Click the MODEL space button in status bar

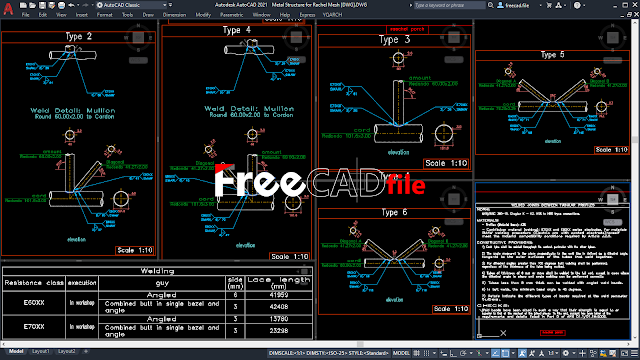click(401, 353)
